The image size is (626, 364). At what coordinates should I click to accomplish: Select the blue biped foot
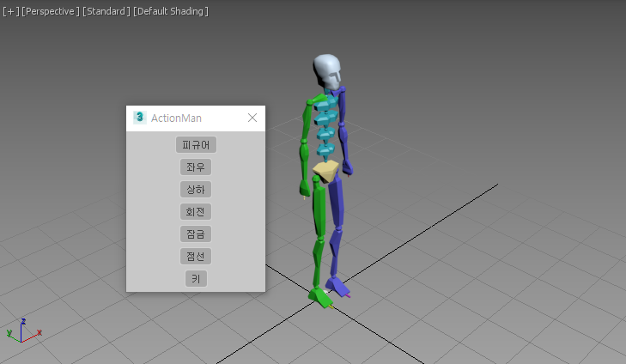(x=337, y=288)
